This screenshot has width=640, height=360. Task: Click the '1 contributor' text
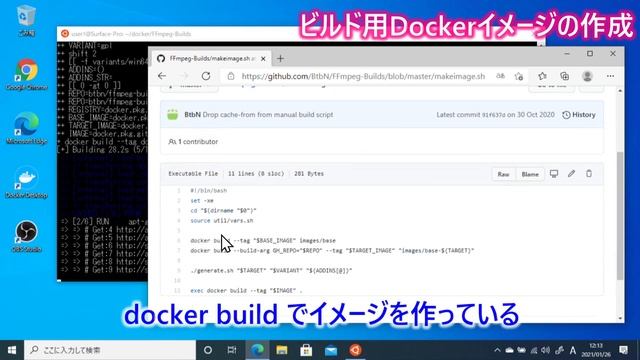click(x=198, y=142)
